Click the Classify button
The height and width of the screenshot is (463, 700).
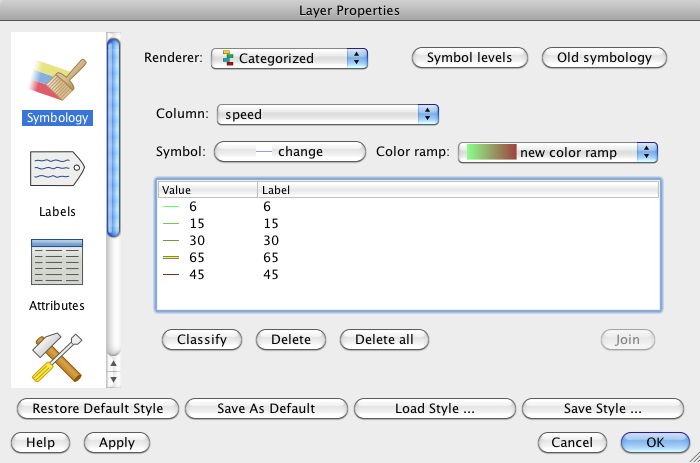[x=202, y=340]
